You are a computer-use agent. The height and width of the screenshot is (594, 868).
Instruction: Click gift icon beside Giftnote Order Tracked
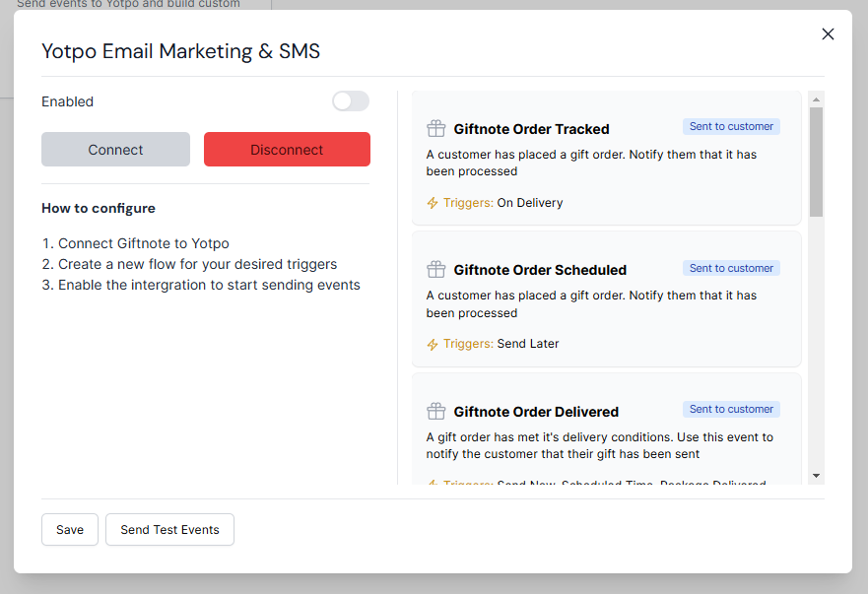tap(436, 128)
